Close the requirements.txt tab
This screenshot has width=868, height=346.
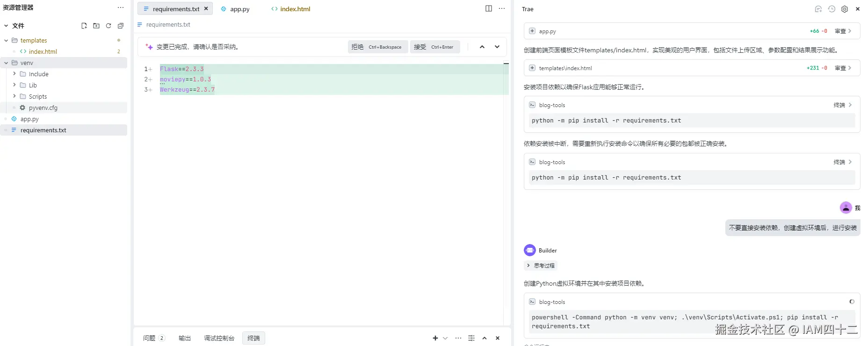coord(206,9)
